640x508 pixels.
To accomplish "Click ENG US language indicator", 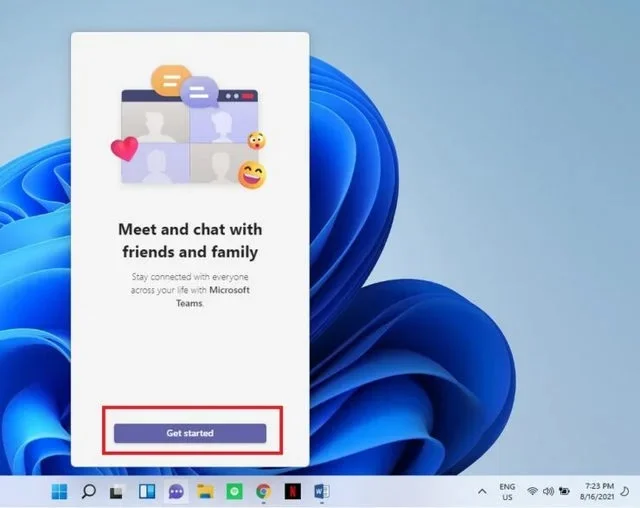I will [507, 492].
